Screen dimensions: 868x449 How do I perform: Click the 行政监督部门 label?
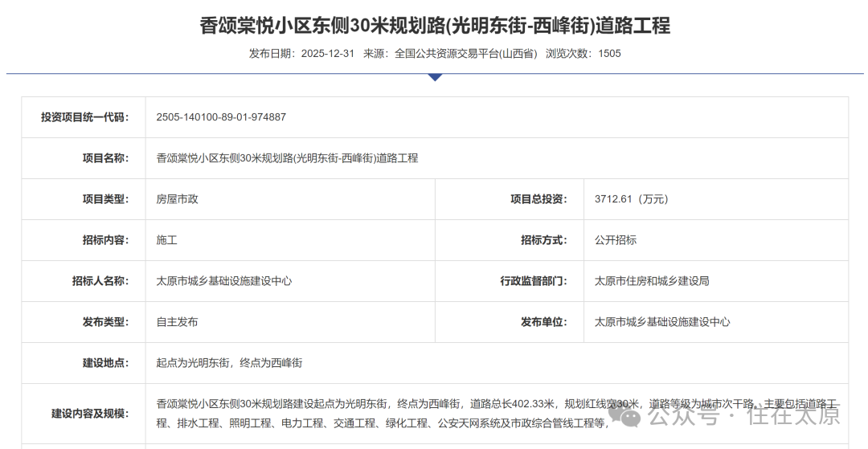(534, 281)
